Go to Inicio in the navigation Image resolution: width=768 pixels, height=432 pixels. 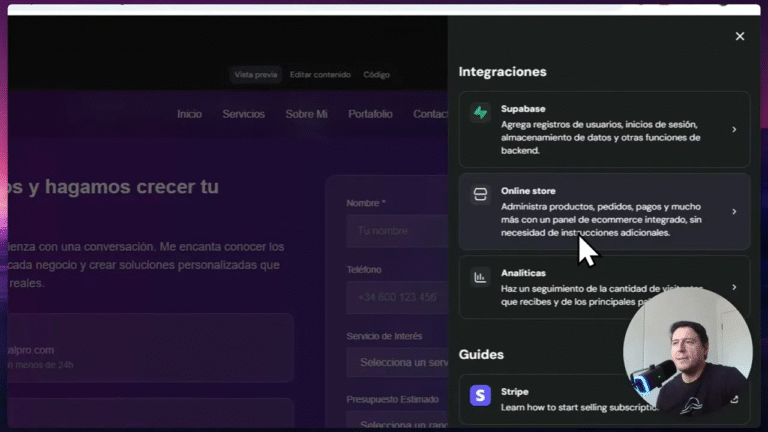(189, 114)
